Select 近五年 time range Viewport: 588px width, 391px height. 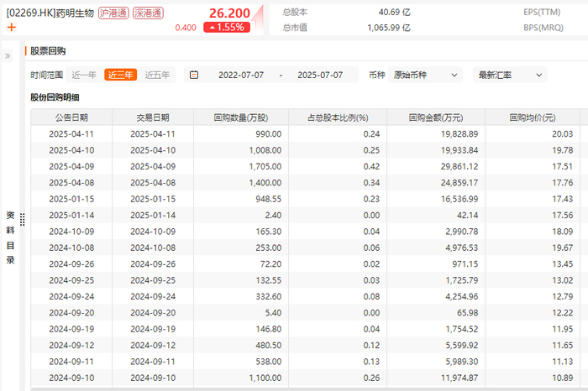tap(157, 75)
